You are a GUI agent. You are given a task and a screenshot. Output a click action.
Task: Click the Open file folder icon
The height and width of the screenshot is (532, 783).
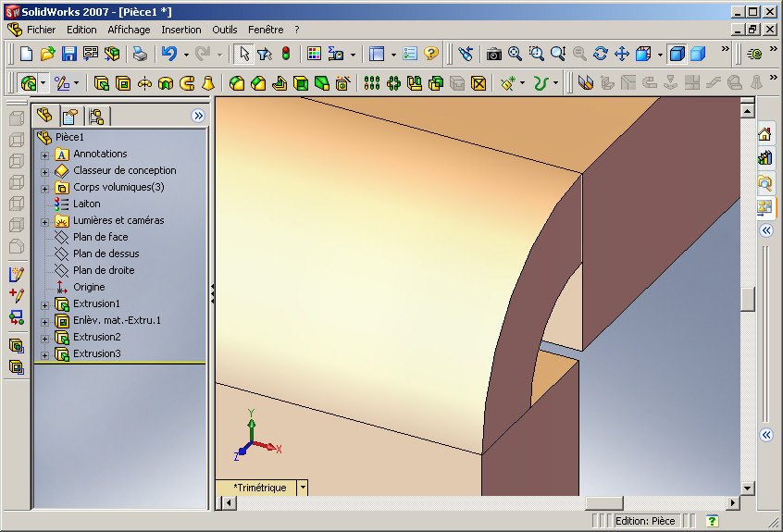click(47, 54)
